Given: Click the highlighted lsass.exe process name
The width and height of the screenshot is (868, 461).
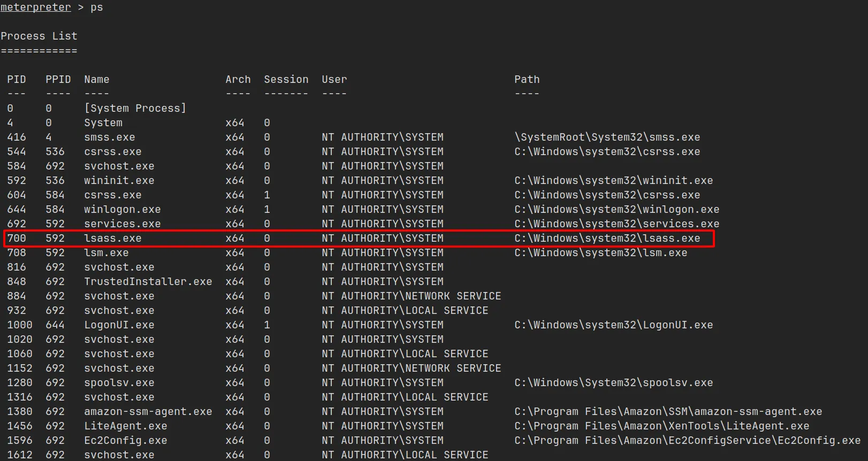Looking at the screenshot, I should click(112, 239).
